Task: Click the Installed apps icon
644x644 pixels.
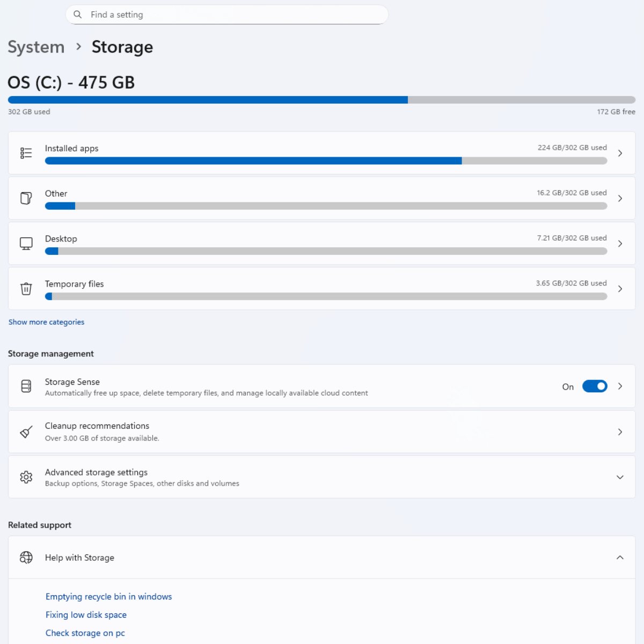Action: pyautogui.click(x=26, y=153)
